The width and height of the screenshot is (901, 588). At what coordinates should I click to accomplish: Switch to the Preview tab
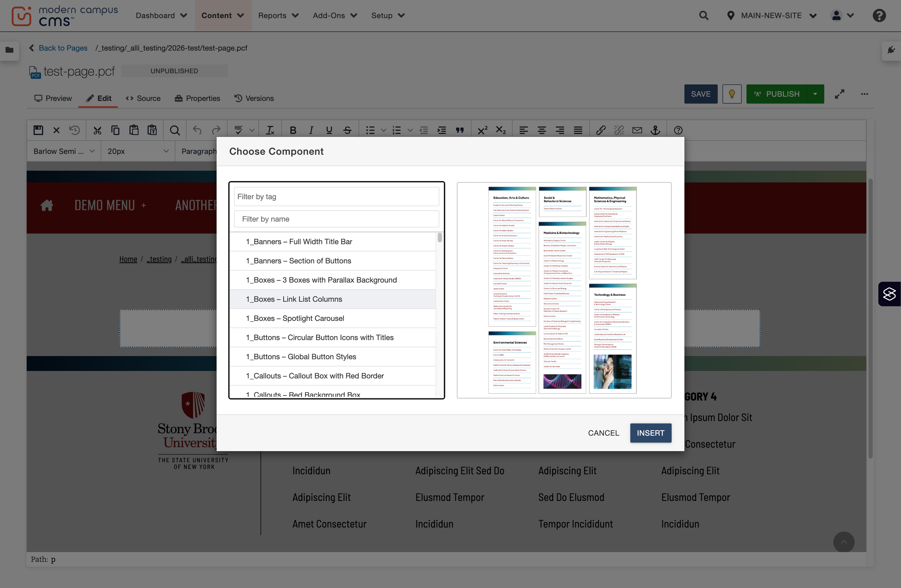coord(53,98)
